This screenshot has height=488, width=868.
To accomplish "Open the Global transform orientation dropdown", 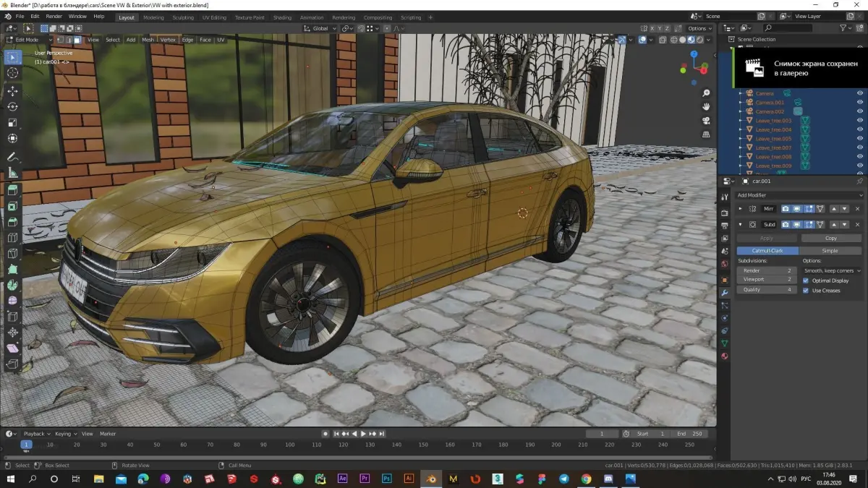I will coord(318,28).
